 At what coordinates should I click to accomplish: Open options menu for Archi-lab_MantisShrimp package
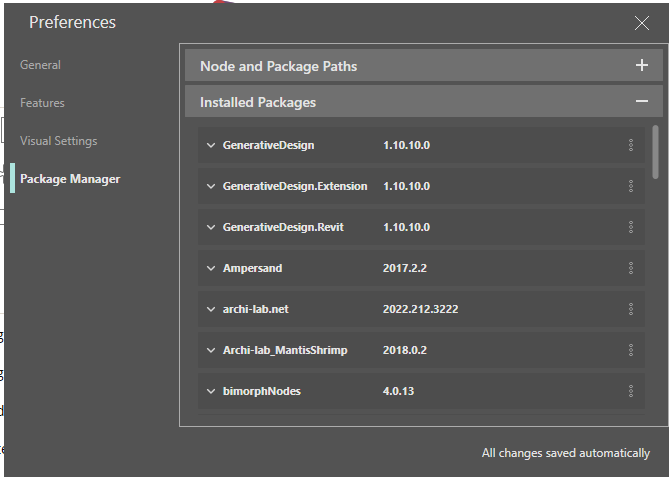pyautogui.click(x=631, y=350)
